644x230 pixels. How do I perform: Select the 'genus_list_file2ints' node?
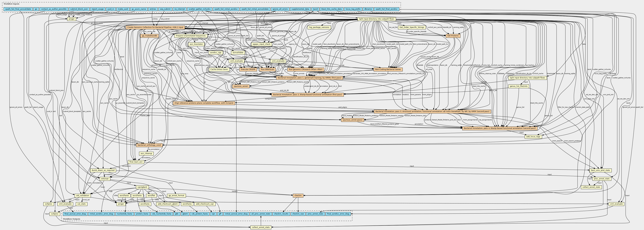click(519, 86)
